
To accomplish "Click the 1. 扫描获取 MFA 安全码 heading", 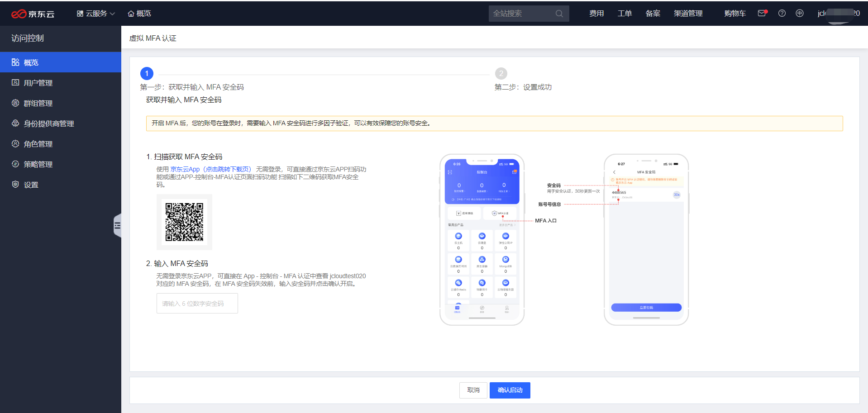I will 184,157.
